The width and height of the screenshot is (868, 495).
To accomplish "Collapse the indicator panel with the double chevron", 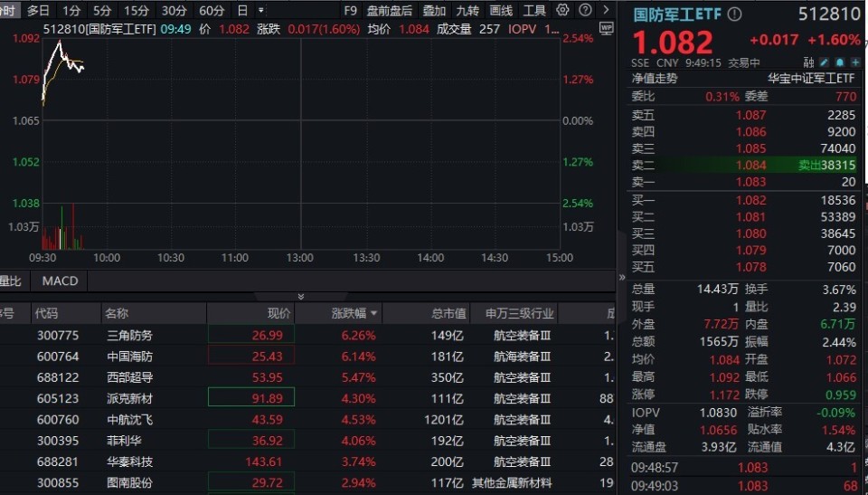I will coord(300,297).
